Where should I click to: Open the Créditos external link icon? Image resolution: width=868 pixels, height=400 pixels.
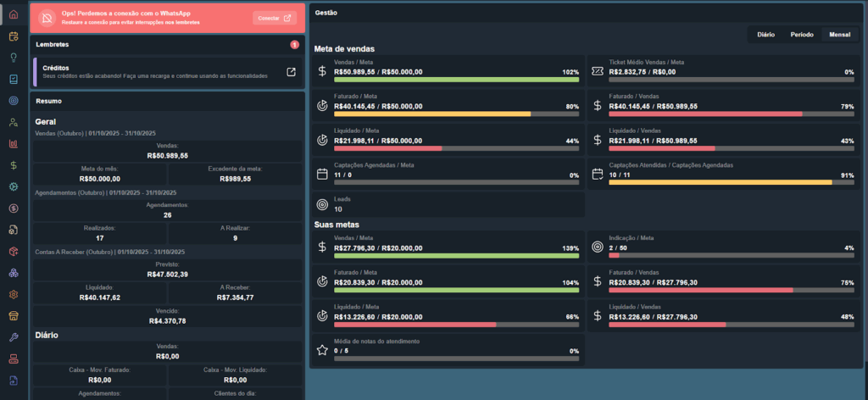[291, 72]
